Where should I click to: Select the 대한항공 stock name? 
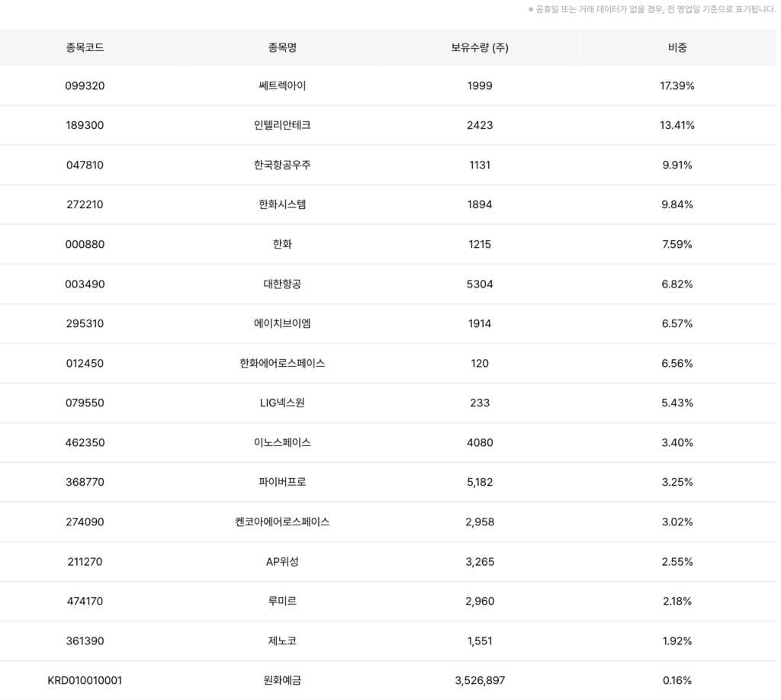pyautogui.click(x=282, y=284)
